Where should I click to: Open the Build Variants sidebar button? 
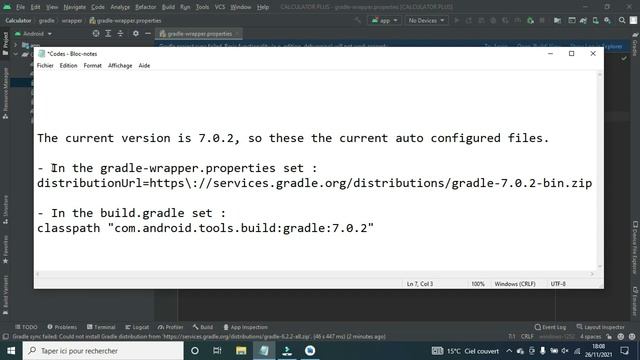(5, 295)
